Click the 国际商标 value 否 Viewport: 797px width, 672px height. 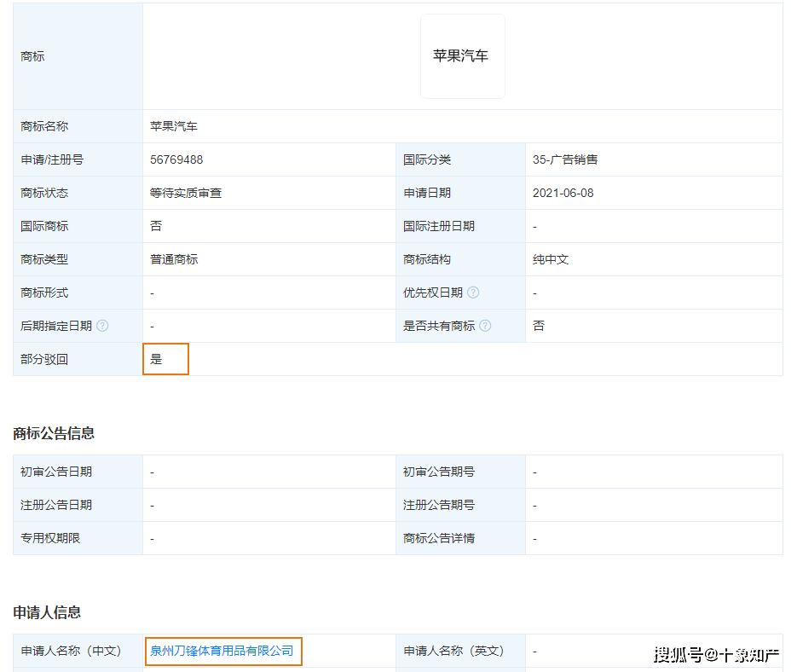pos(156,226)
